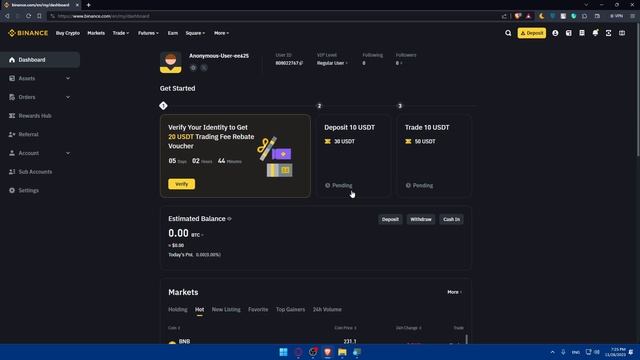Open the Futures dropdown menu
This screenshot has height=360, width=640.
148,33
